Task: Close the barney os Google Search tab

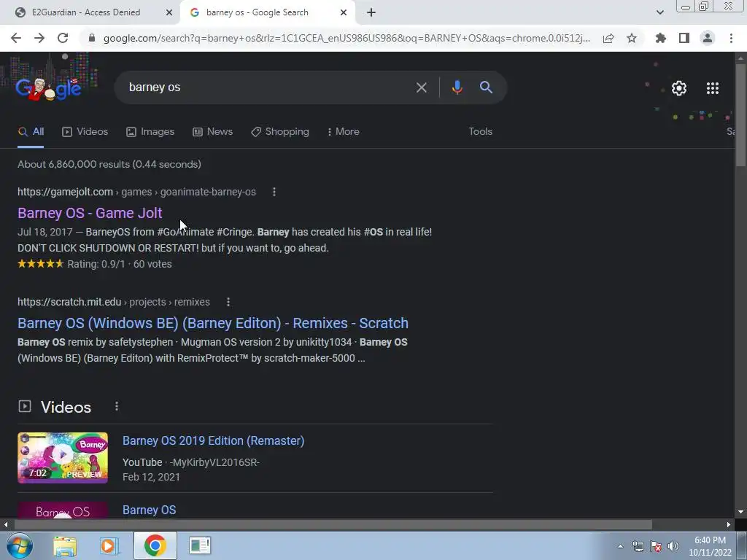Action: click(x=344, y=13)
